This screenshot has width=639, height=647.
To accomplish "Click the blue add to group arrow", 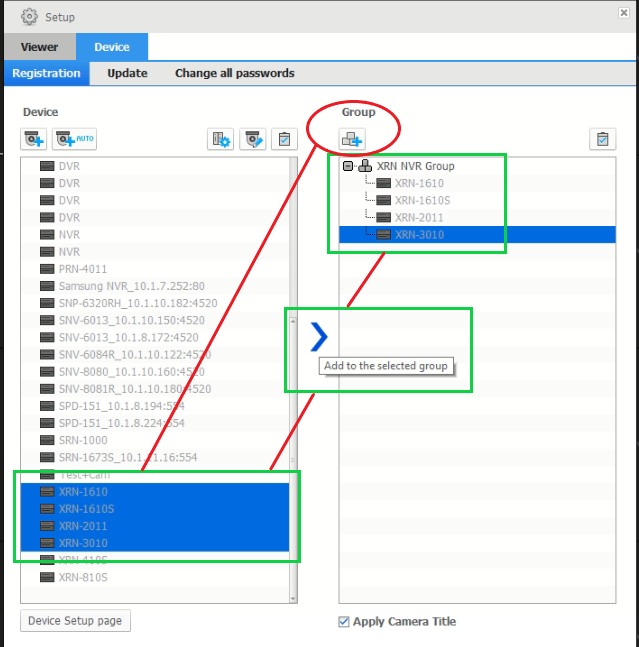I will tap(319, 337).
